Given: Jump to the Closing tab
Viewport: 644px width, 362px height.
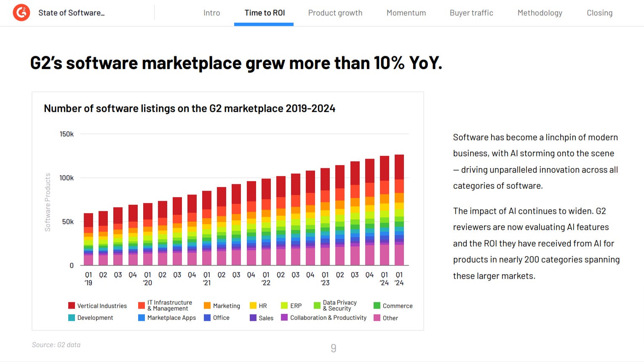Looking at the screenshot, I should click(x=599, y=13).
